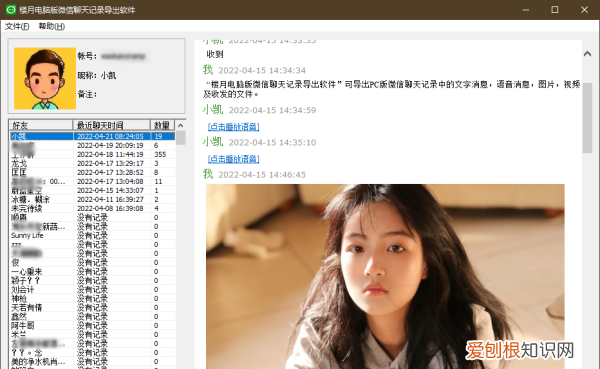Close the application window

click(584, 10)
